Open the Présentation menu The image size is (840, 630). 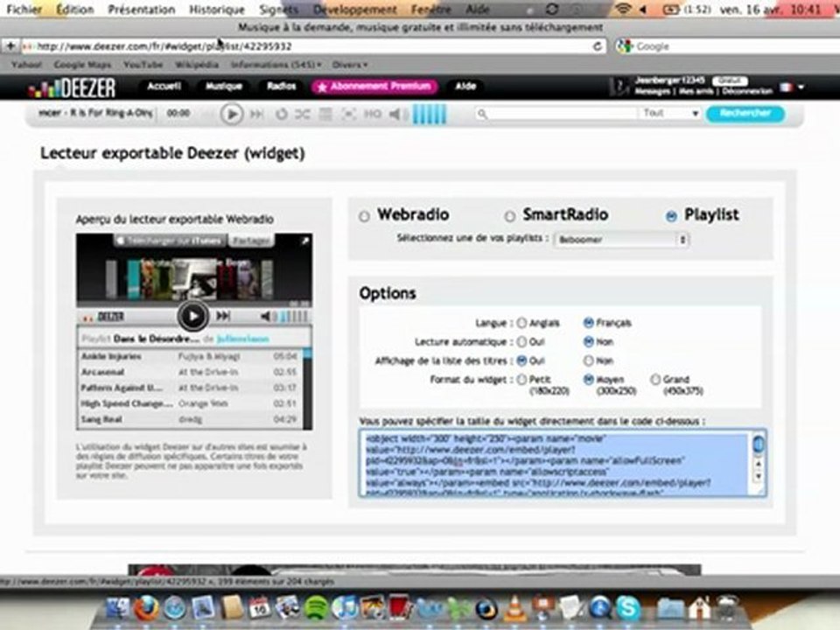[142, 9]
